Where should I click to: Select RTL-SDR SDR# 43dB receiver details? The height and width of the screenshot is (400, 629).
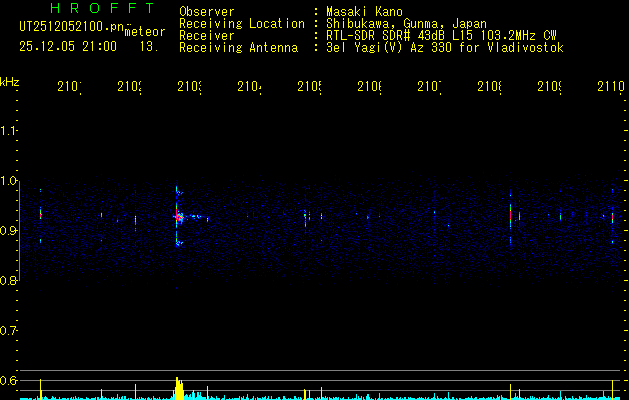pos(441,36)
